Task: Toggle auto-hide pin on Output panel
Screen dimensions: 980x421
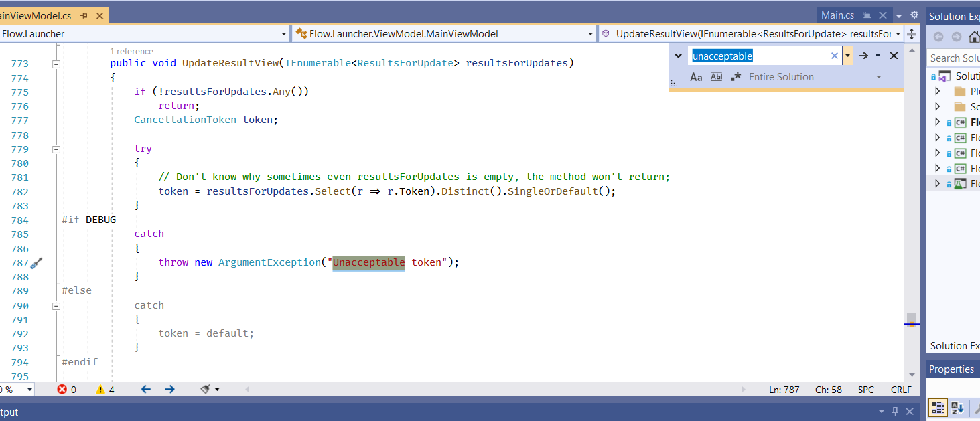Action: click(x=895, y=412)
